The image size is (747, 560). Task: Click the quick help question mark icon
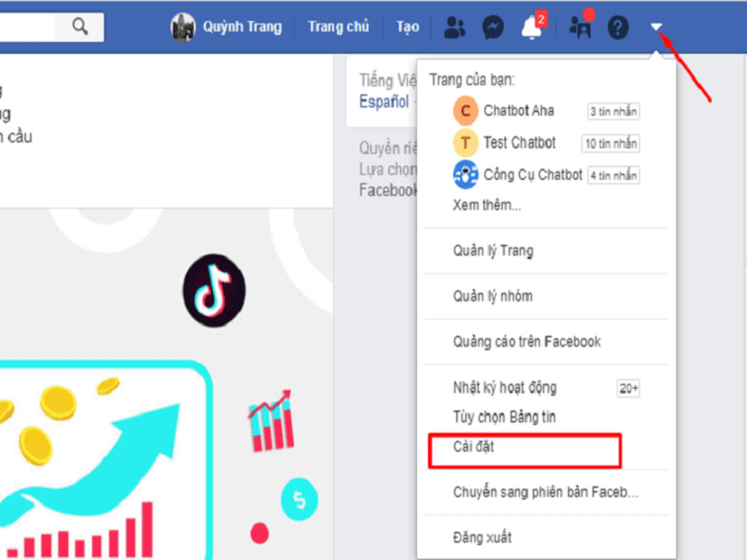click(x=618, y=27)
